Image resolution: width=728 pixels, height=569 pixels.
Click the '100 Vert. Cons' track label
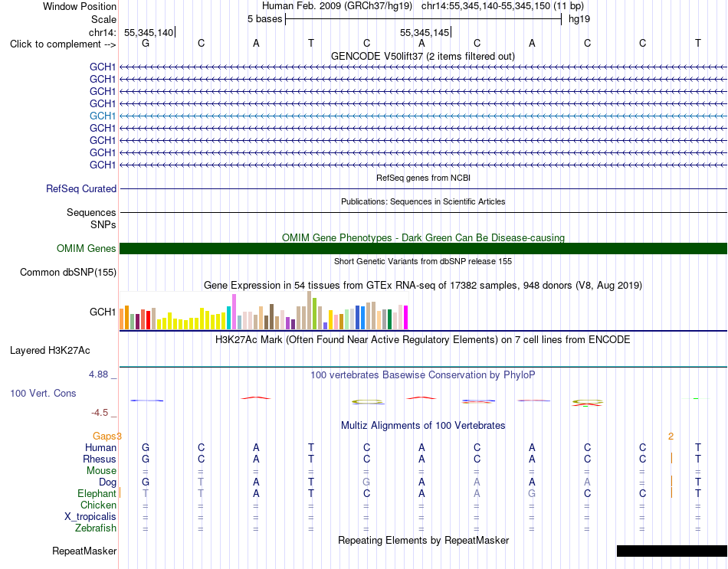(43, 393)
